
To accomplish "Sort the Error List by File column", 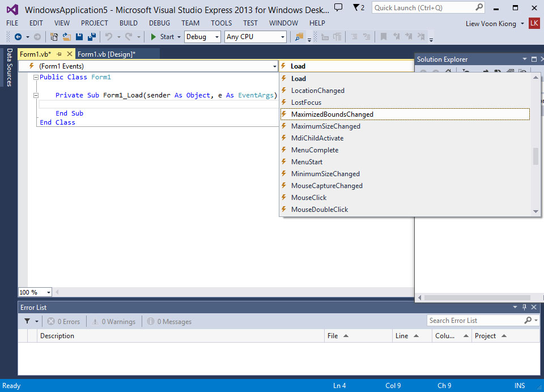I will pos(358,336).
